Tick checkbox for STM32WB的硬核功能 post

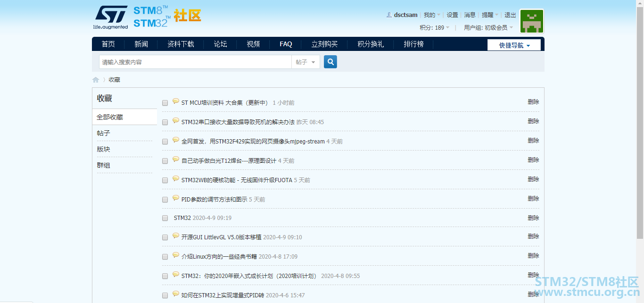pyautogui.click(x=165, y=180)
